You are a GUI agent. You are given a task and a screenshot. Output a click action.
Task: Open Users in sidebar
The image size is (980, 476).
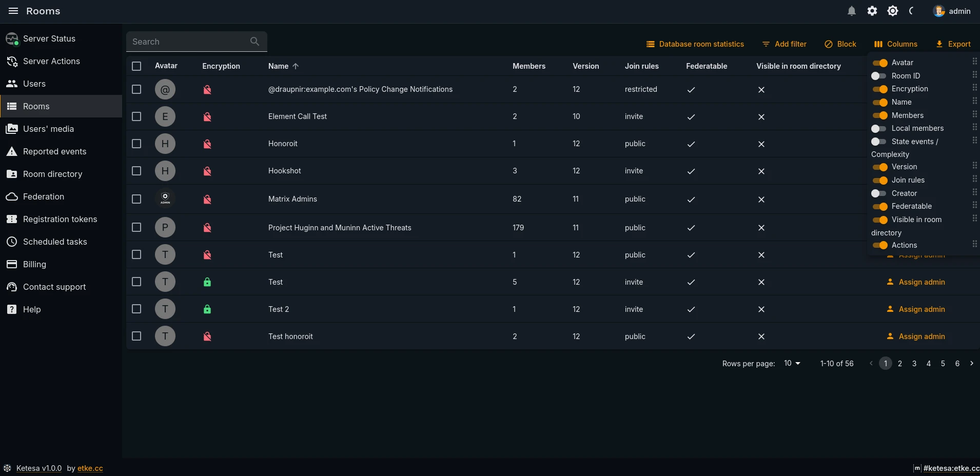tap(61, 84)
